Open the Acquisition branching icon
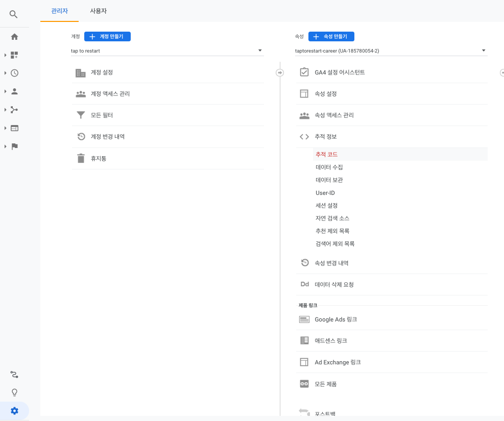The width and height of the screenshot is (504, 421). tap(14, 110)
